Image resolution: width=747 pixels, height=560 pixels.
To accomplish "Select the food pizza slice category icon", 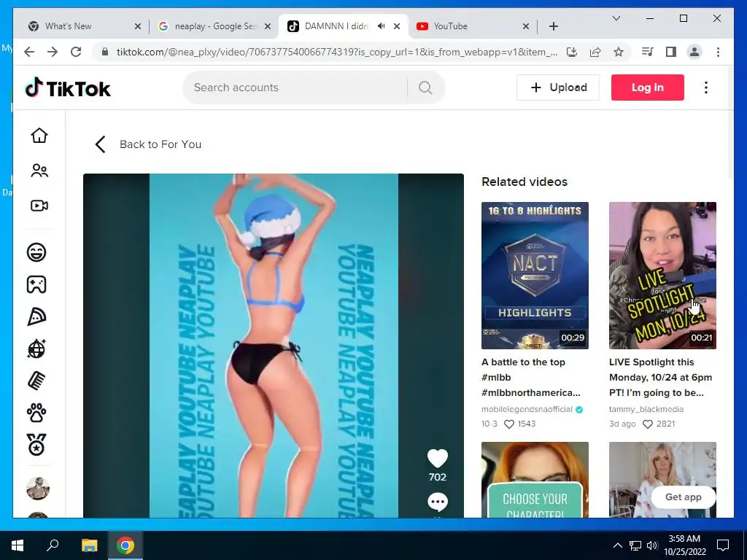I will click(x=36, y=316).
